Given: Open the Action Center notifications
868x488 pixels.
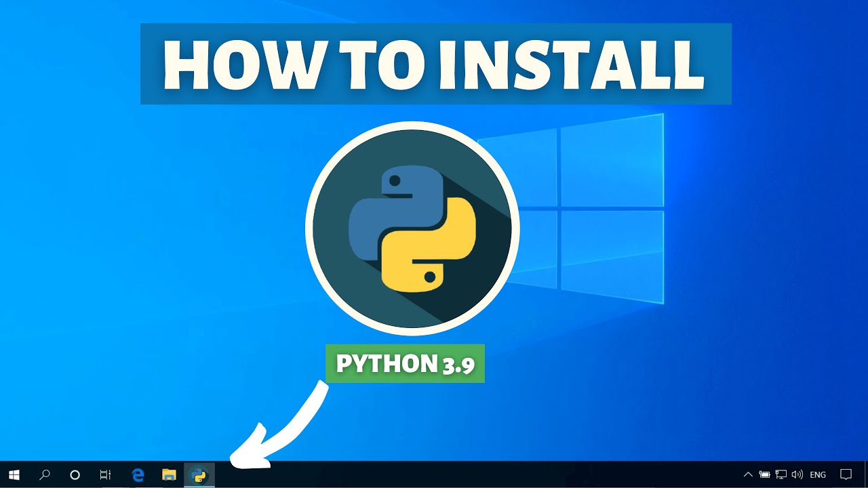Looking at the screenshot, I should point(846,475).
